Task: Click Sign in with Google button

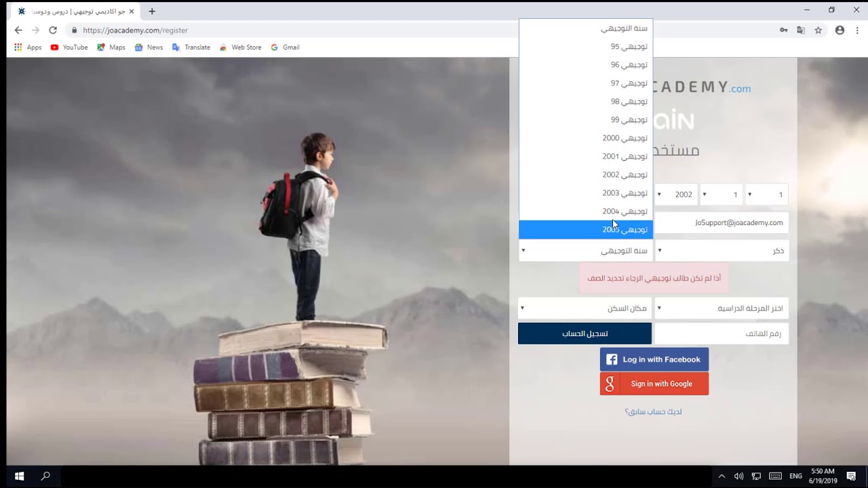Action: point(654,384)
